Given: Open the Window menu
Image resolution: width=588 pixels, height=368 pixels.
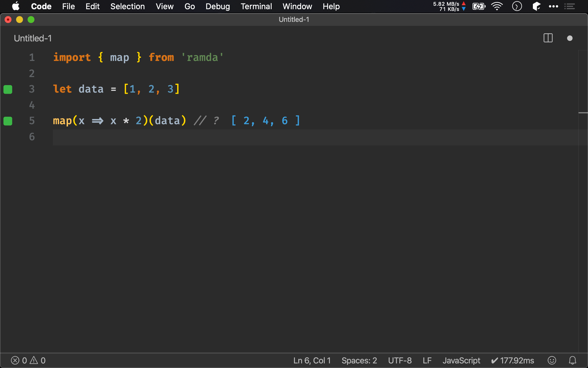Looking at the screenshot, I should [x=297, y=6].
